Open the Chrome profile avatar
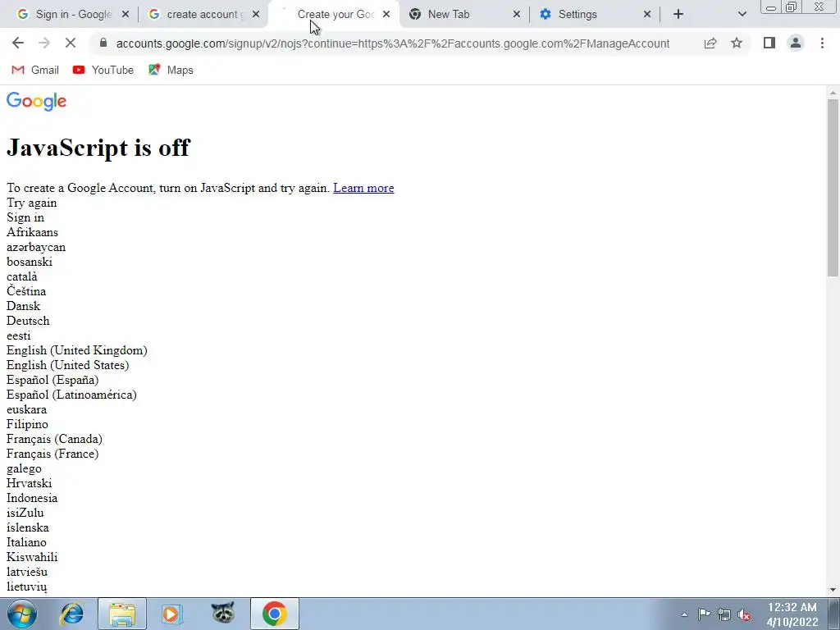The width and height of the screenshot is (840, 630). point(796,43)
